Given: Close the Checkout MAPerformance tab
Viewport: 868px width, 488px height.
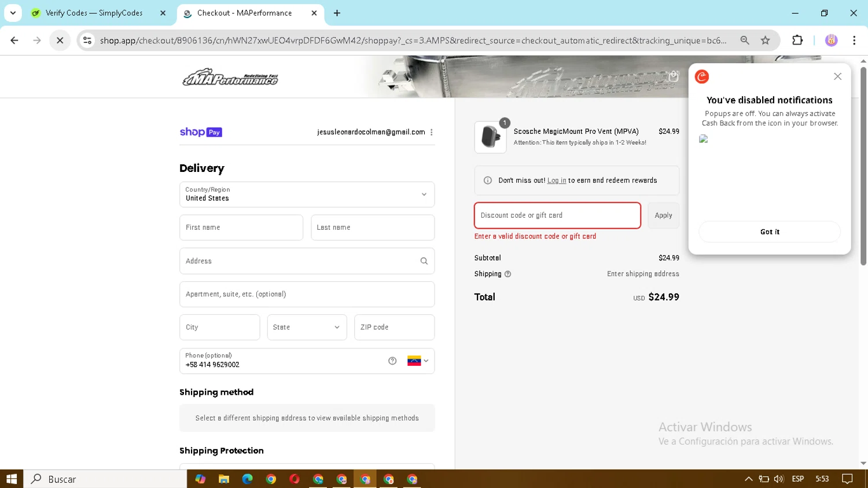Looking at the screenshot, I should [314, 13].
